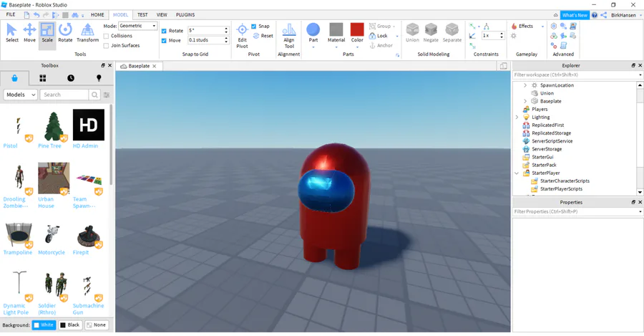Select the Union item in Explorer
Image resolution: width=644 pixels, height=336 pixels.
tap(547, 93)
